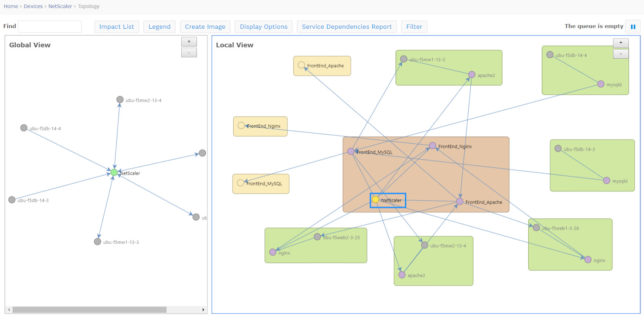Select nginx node under ubu-f5web2-3-25
This screenshot has width=644, height=317.
[x=273, y=252]
